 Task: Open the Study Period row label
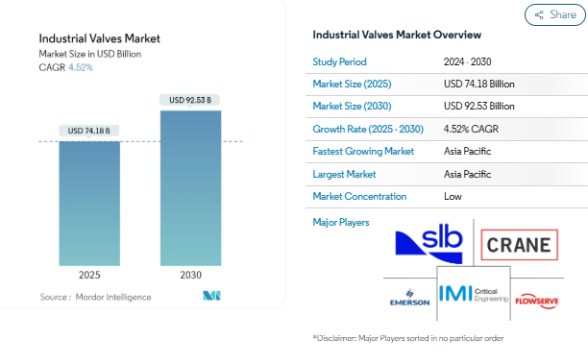pos(339,61)
